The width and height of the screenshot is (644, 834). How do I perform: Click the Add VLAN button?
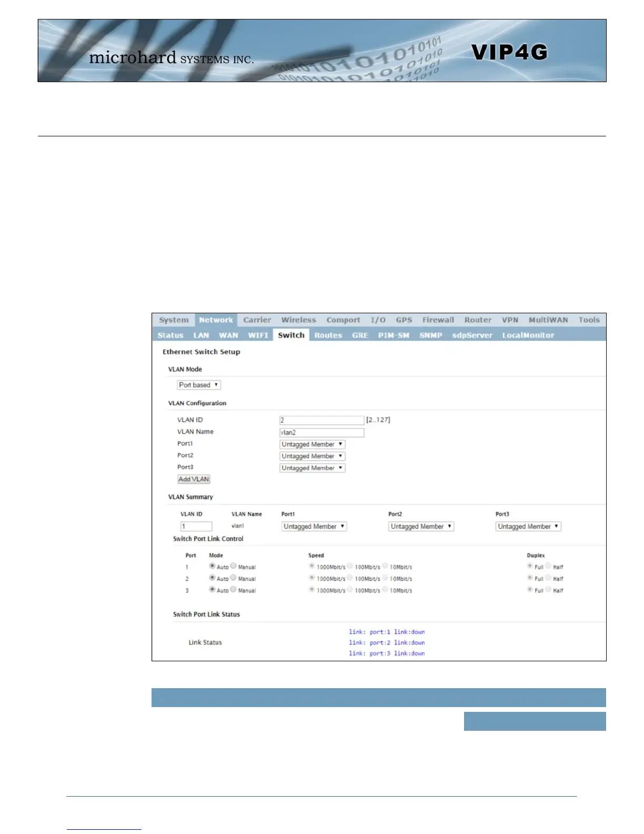194,479
